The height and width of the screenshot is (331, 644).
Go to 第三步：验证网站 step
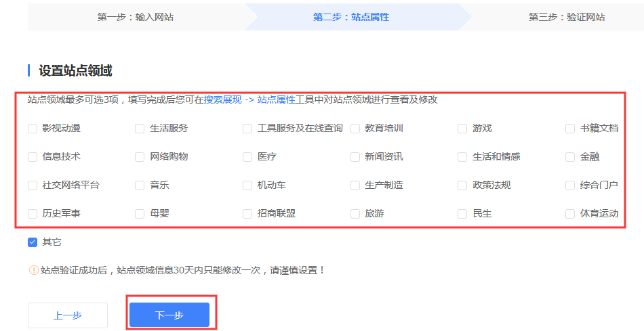tap(567, 17)
